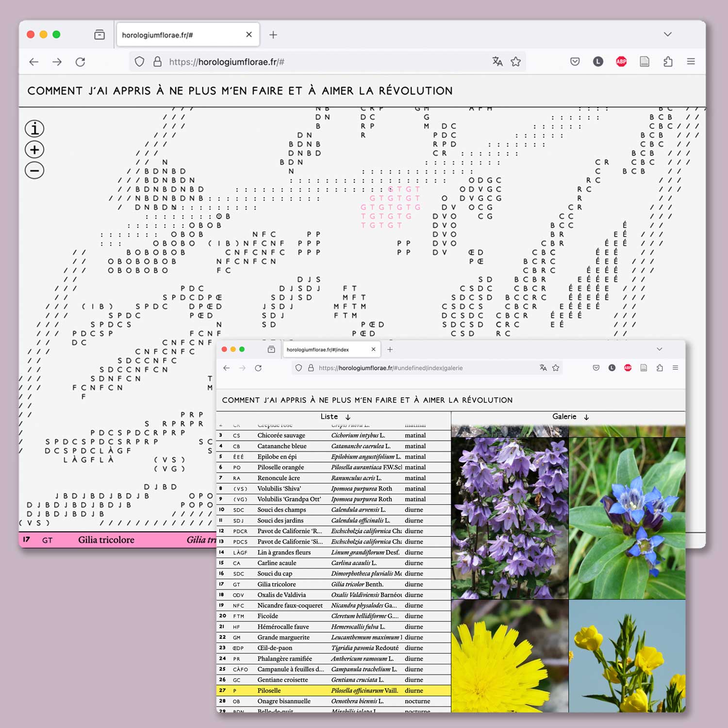Bookmark page with star in large window

516,61
